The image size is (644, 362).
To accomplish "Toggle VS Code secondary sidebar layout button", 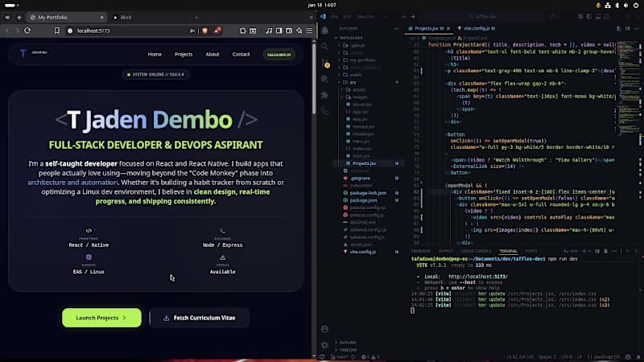I will pos(607,16).
